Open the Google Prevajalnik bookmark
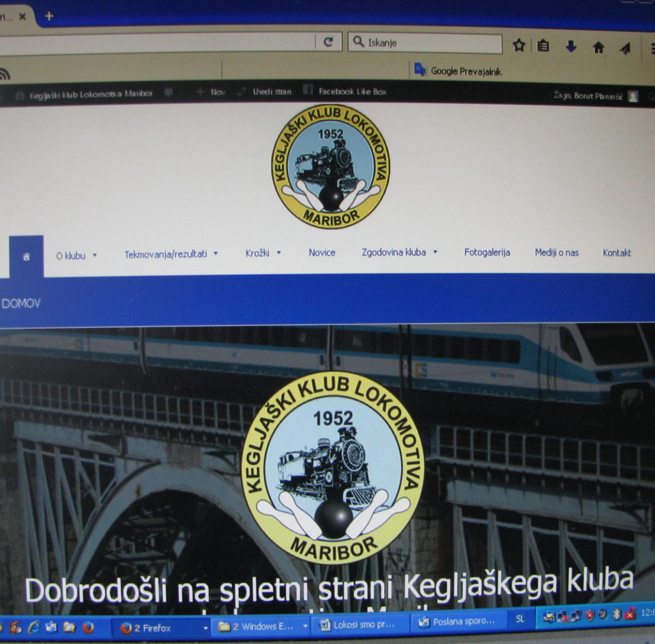This screenshot has width=655, height=644. coord(458,70)
